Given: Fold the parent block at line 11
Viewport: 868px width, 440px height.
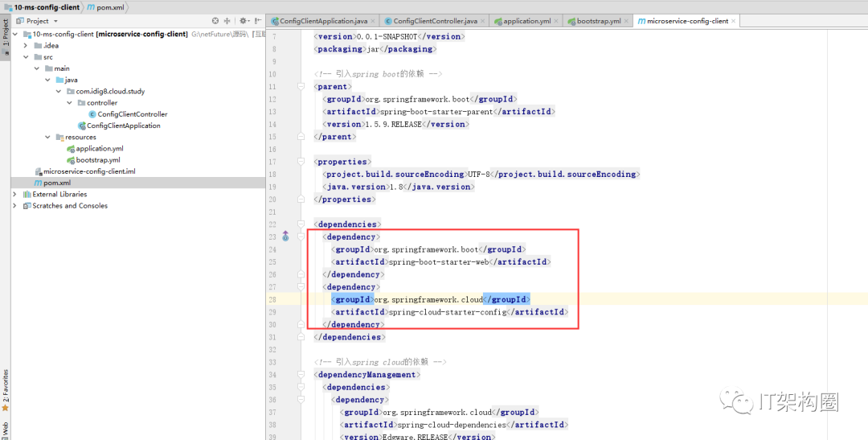Looking at the screenshot, I should [301, 86].
